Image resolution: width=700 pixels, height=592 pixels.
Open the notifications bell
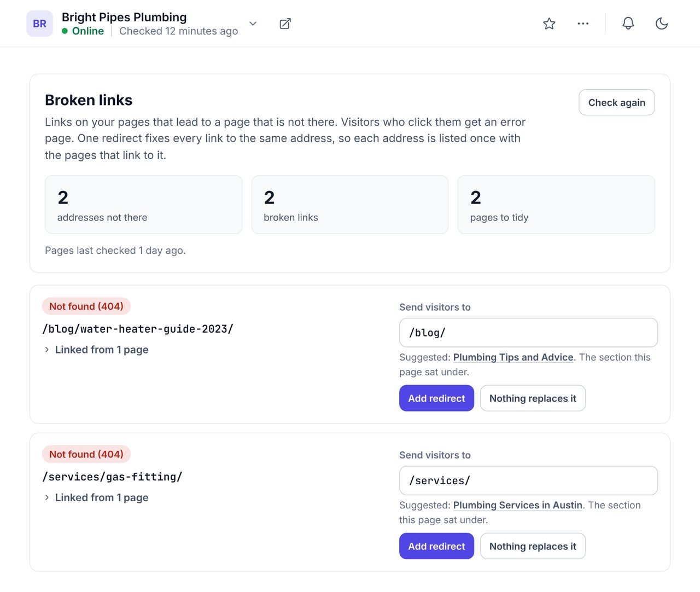tap(628, 24)
